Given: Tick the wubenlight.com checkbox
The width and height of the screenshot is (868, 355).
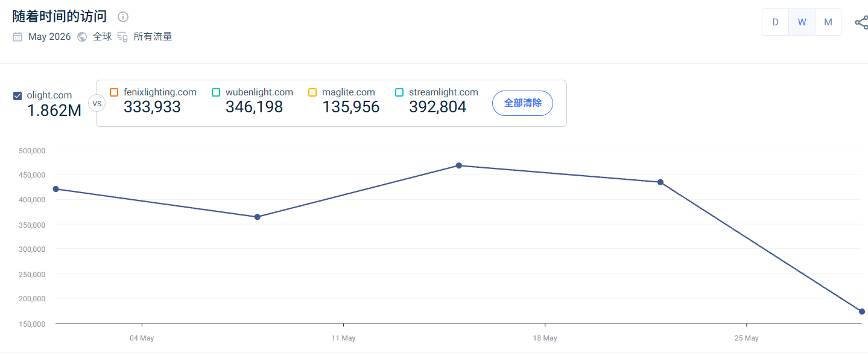Looking at the screenshot, I should tap(216, 92).
